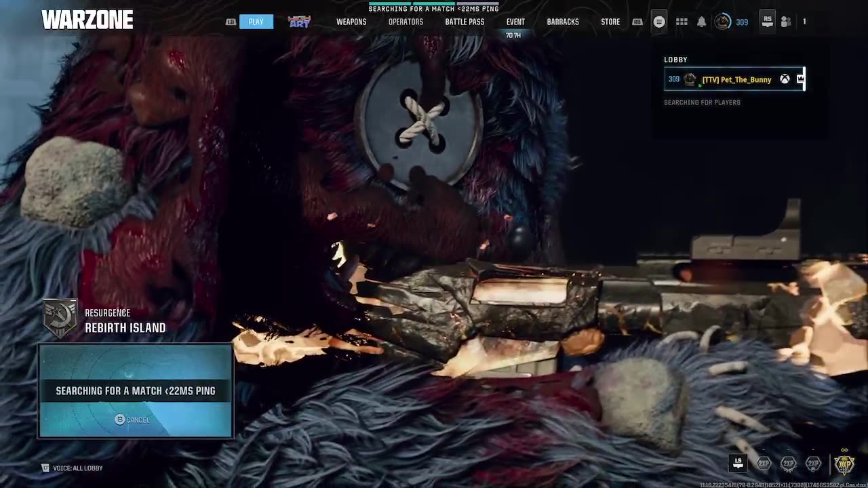Screen dimensions: 868x488
Task: Click the Resurgence mode emblem icon
Action: point(60,319)
